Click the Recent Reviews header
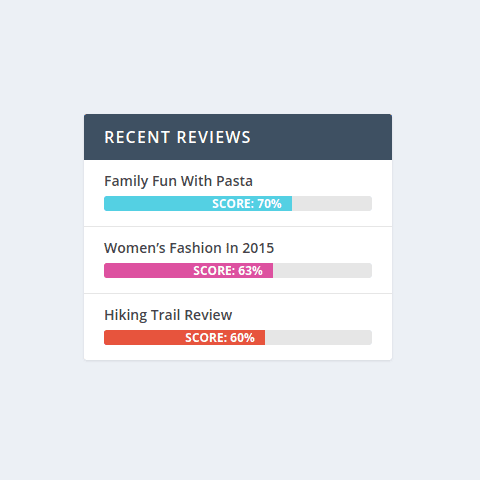This screenshot has width=480, height=480. point(238,137)
